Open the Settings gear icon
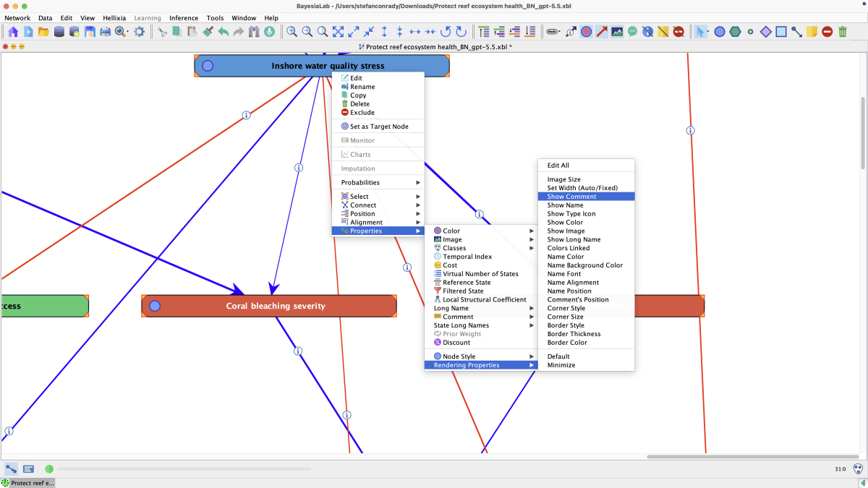 pos(139,32)
